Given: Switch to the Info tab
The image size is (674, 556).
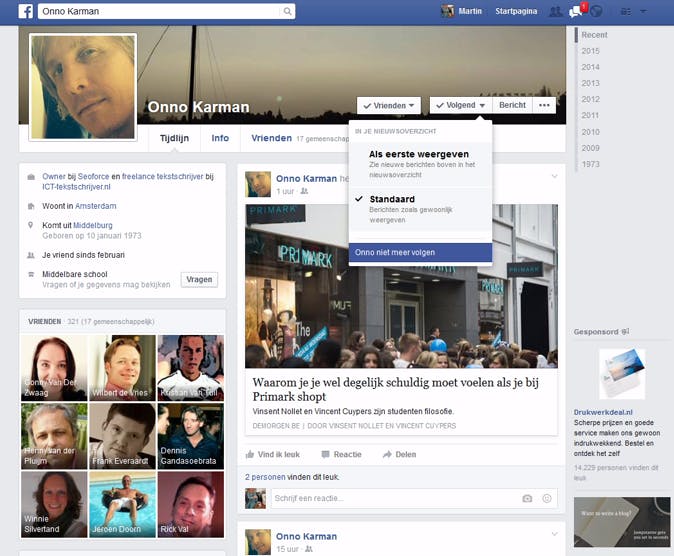Looking at the screenshot, I should [x=220, y=138].
